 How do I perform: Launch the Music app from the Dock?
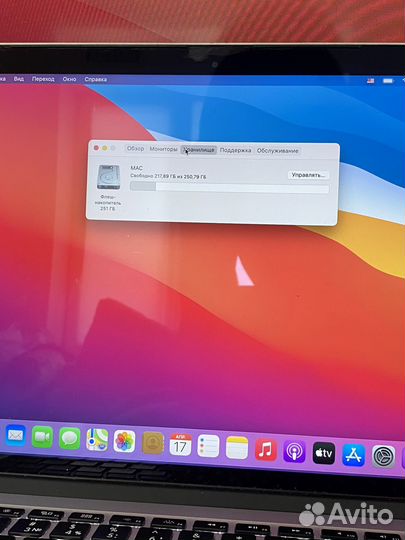point(266,449)
